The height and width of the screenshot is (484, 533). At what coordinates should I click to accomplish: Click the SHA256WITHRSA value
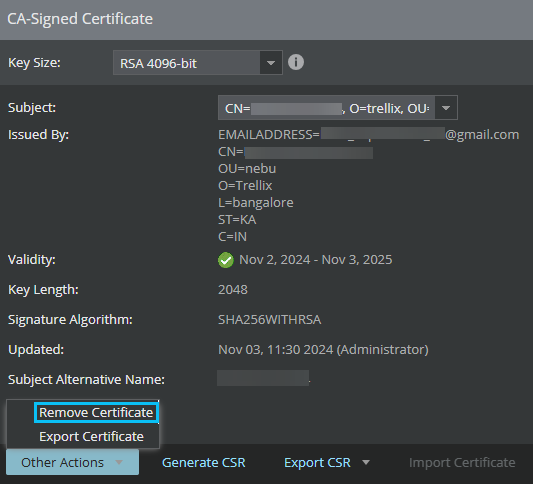270,320
